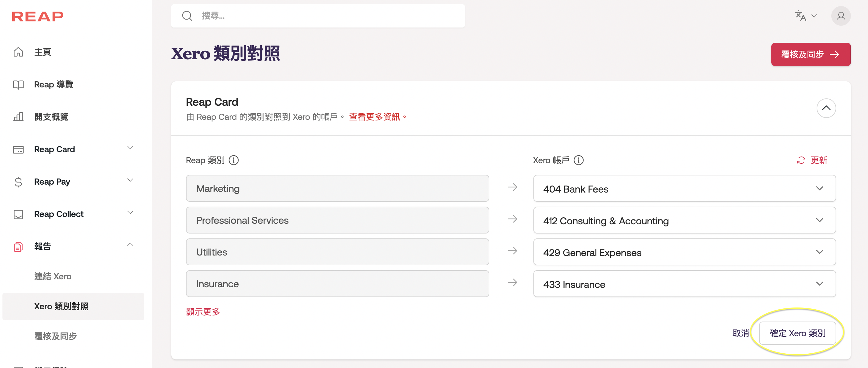Collapse the 報告 sidebar section

pos(130,245)
